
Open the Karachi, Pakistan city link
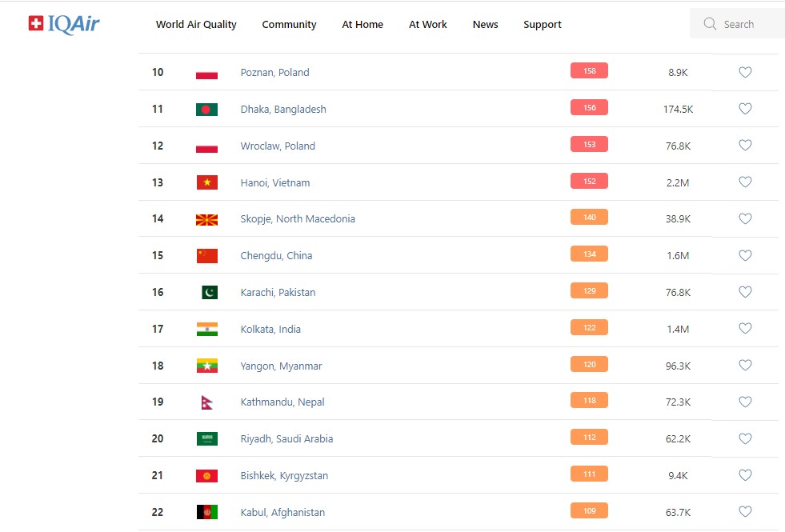tap(278, 293)
